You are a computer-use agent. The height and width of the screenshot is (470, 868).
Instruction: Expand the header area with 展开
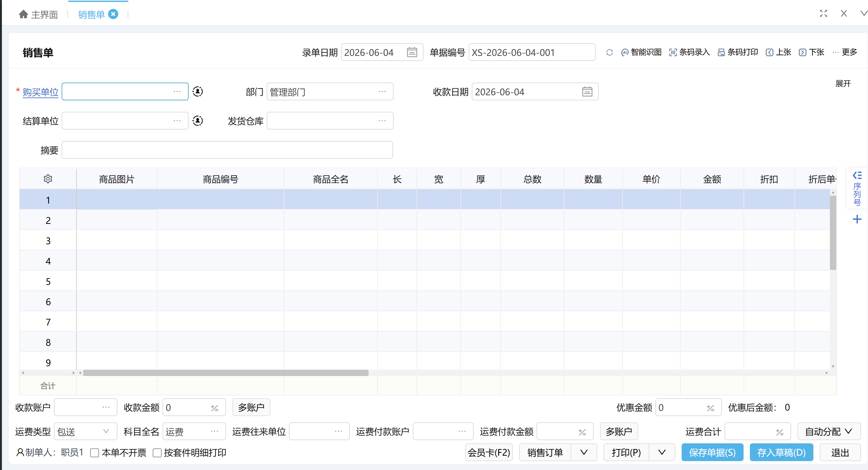coord(843,83)
